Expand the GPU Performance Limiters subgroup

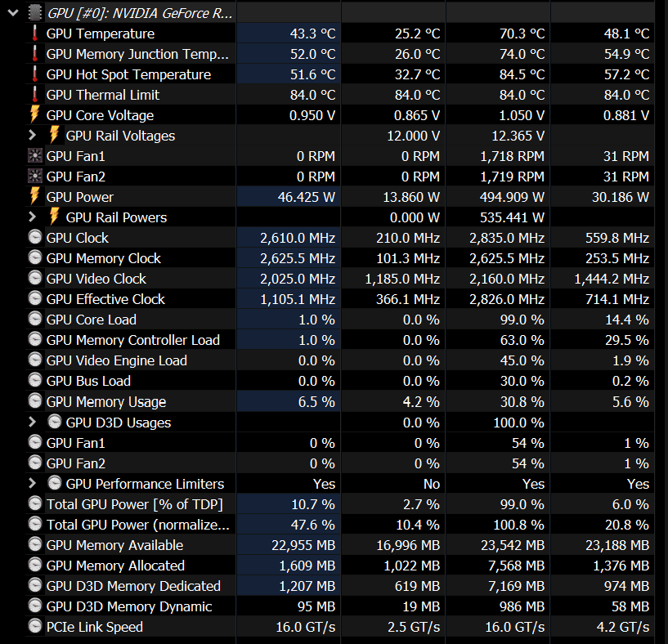tap(32, 484)
